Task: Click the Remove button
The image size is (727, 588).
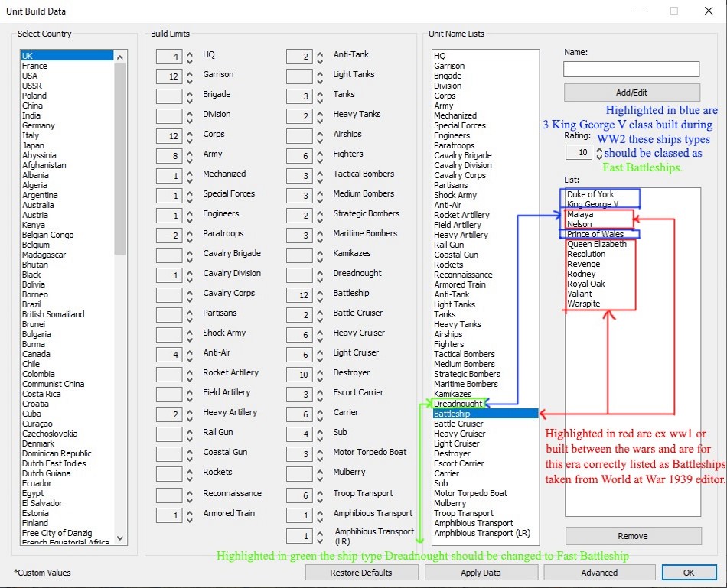Action: [633, 536]
